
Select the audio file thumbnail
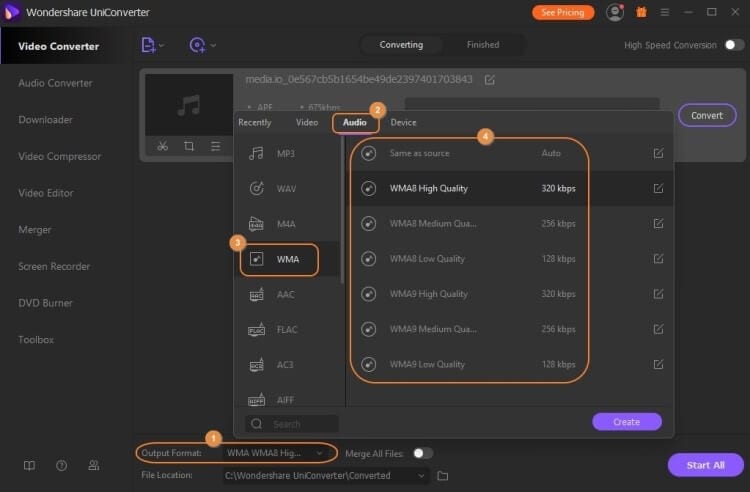(x=189, y=105)
